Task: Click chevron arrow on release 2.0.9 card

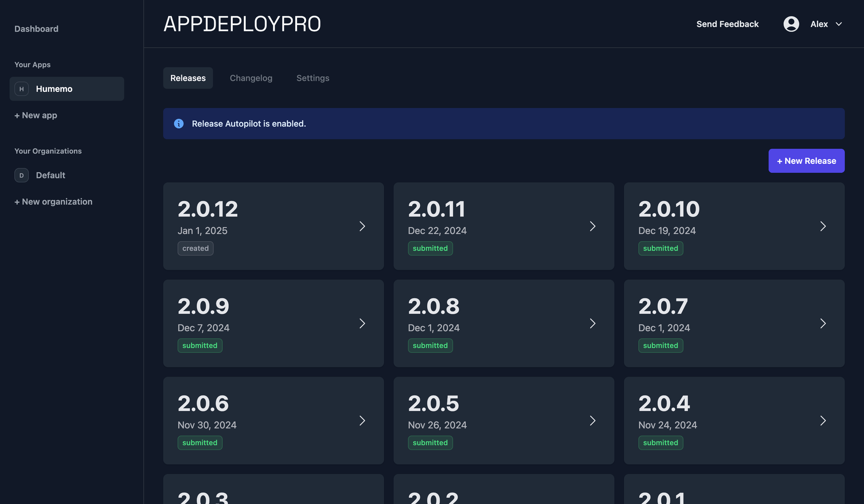Action: coord(362,323)
